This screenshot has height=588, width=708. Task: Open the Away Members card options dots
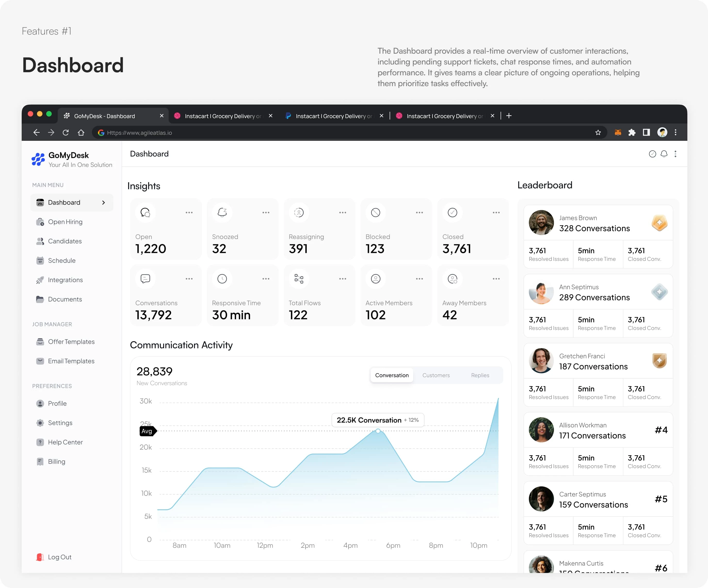496,279
